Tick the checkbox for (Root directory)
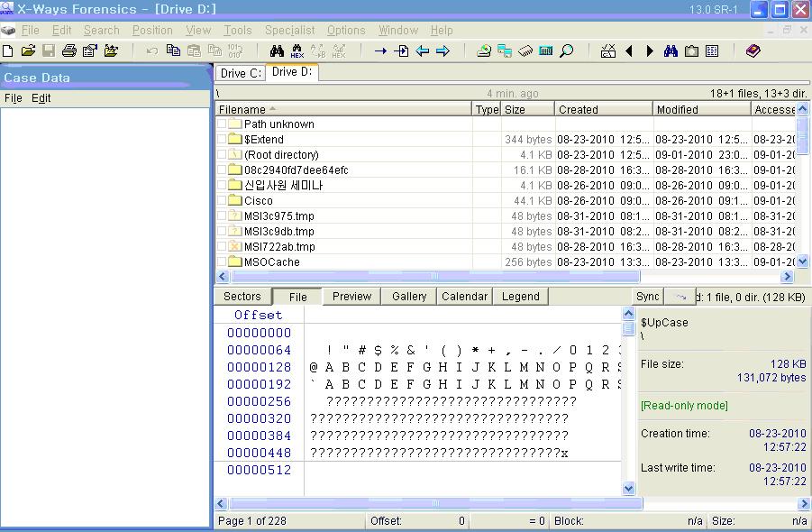The height and width of the screenshot is (532, 812). point(222,154)
